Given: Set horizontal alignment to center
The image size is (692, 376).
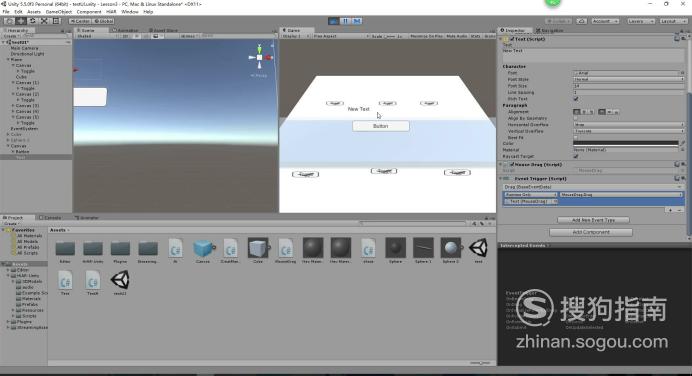Looking at the screenshot, I should (x=584, y=112).
